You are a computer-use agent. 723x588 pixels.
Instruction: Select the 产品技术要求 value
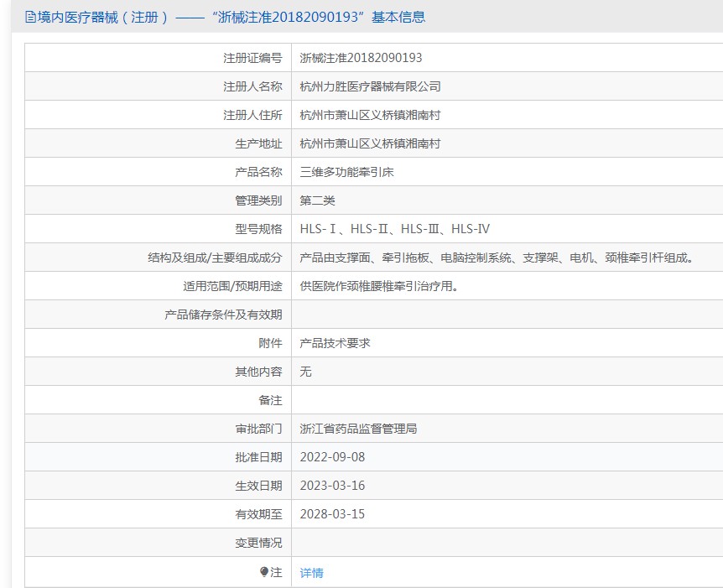(335, 343)
